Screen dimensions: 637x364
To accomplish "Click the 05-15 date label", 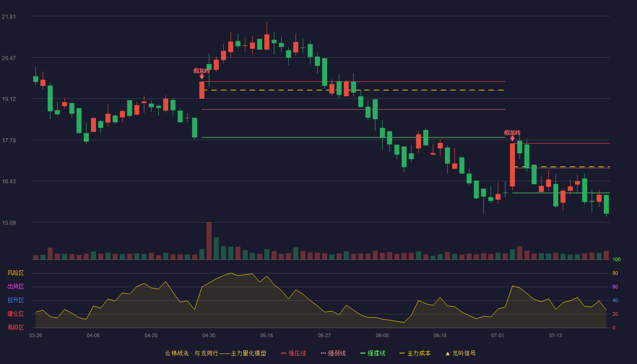I will [267, 335].
